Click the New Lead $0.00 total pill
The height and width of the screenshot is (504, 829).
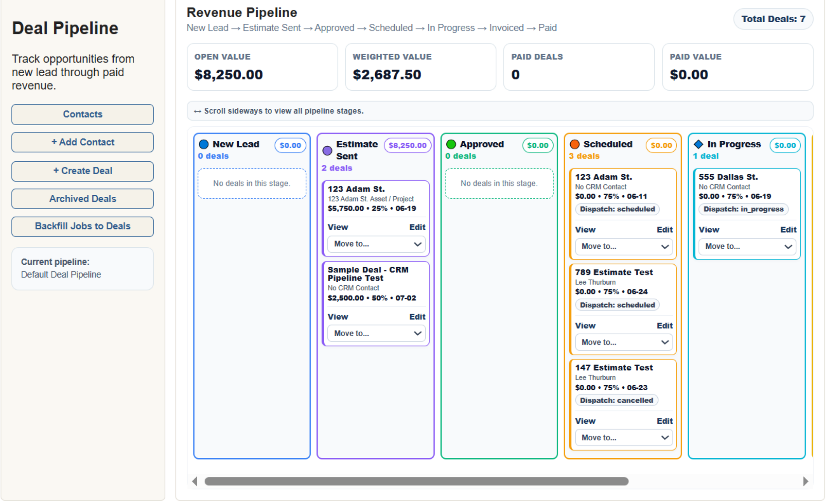point(290,145)
